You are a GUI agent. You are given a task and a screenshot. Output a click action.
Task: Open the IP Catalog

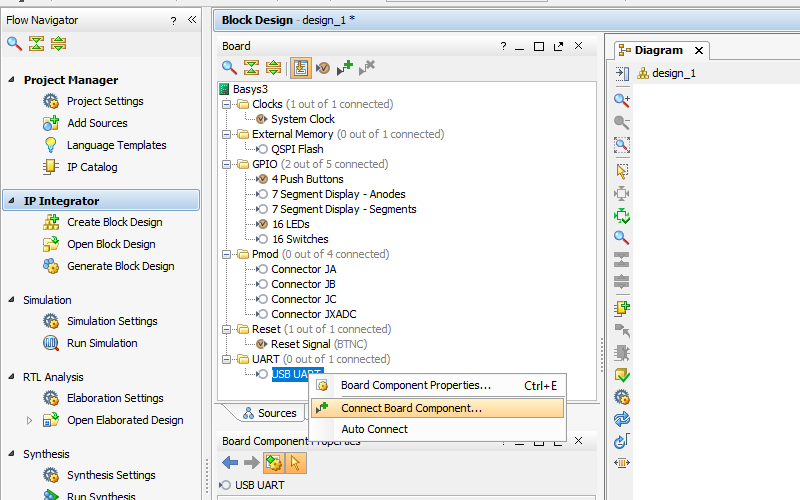pyautogui.click(x=92, y=167)
